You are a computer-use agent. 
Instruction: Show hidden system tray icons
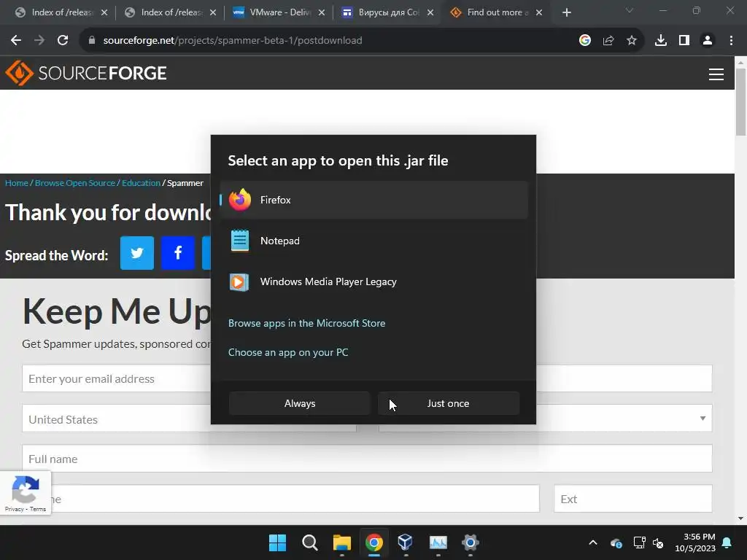[x=592, y=542]
